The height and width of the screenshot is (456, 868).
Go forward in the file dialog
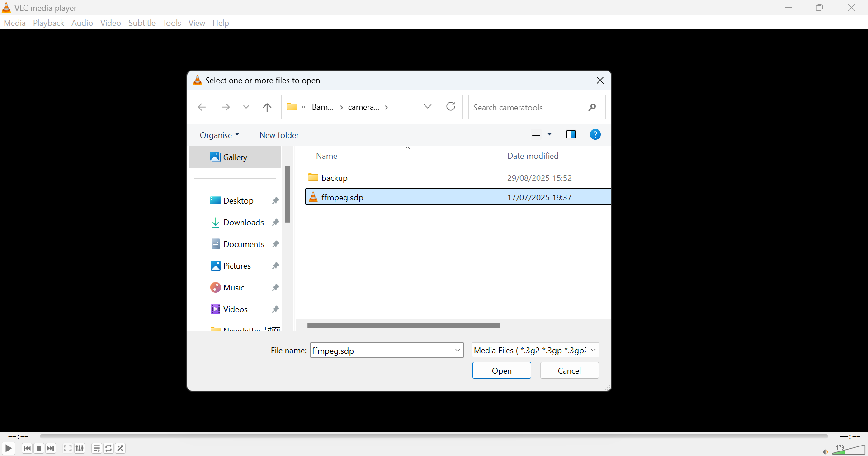click(x=226, y=107)
